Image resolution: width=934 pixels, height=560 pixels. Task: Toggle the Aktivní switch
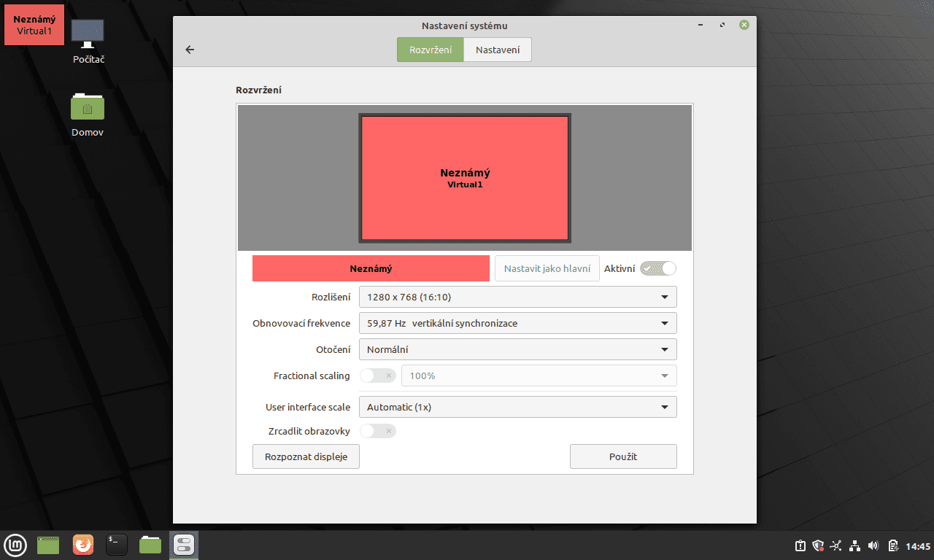tap(657, 268)
